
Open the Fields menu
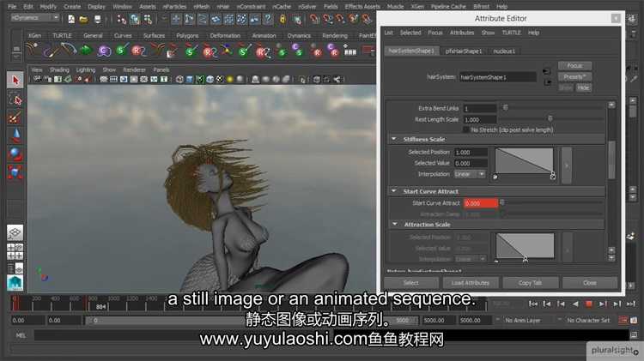point(331,7)
